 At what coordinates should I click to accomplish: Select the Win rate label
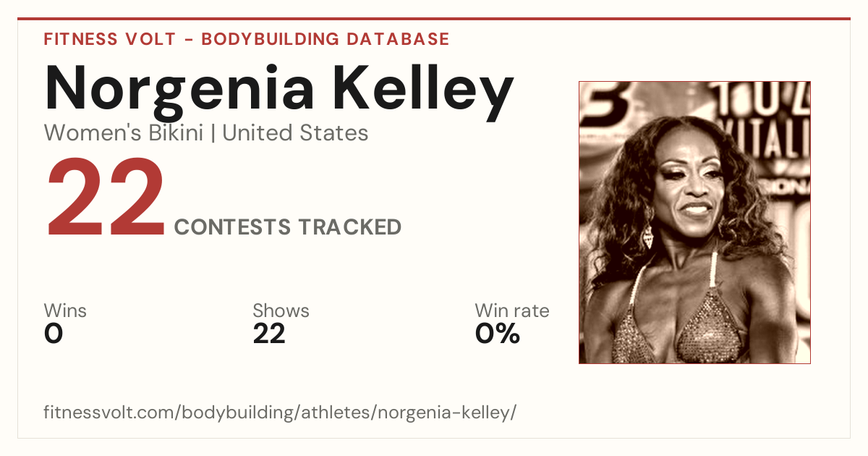click(x=512, y=311)
